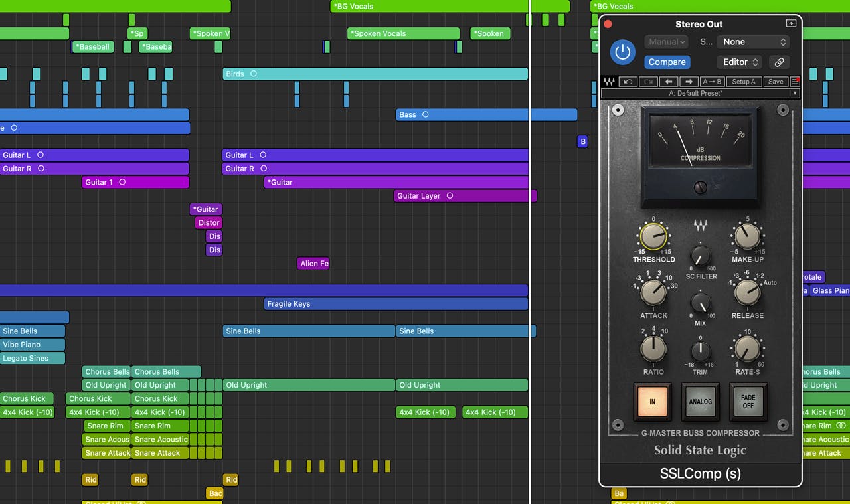Click the plugin link chain icon
Image resolution: width=850 pixels, height=504 pixels.
click(x=779, y=62)
